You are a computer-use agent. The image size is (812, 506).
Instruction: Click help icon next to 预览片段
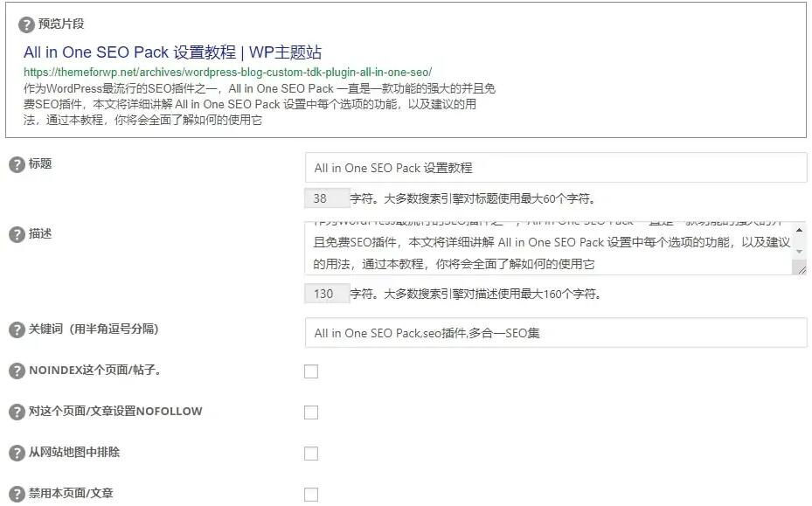pos(26,24)
